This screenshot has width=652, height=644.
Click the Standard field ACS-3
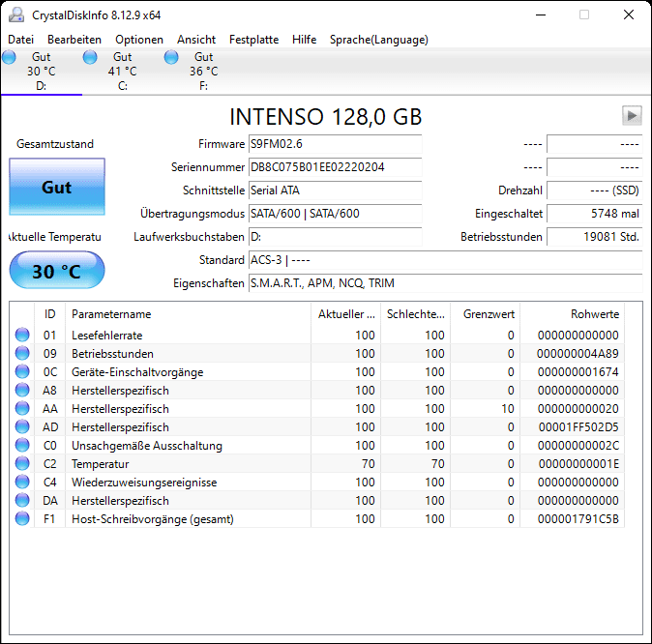tap(445, 260)
